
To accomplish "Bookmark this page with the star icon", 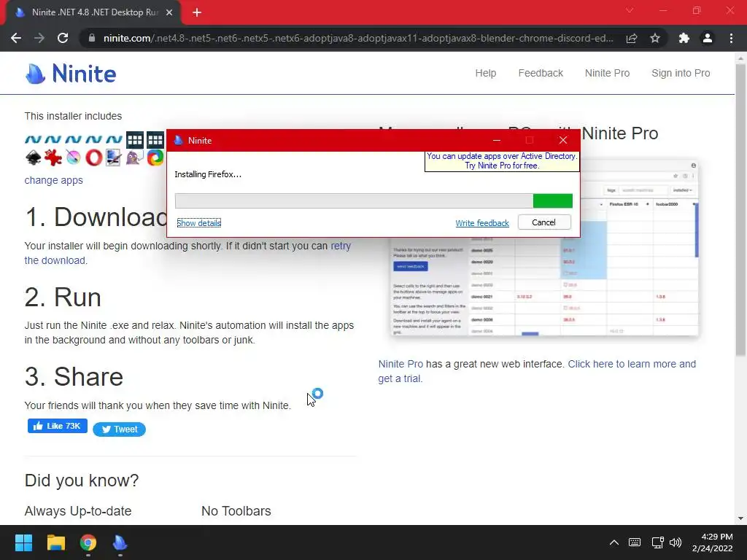I will pos(655,38).
